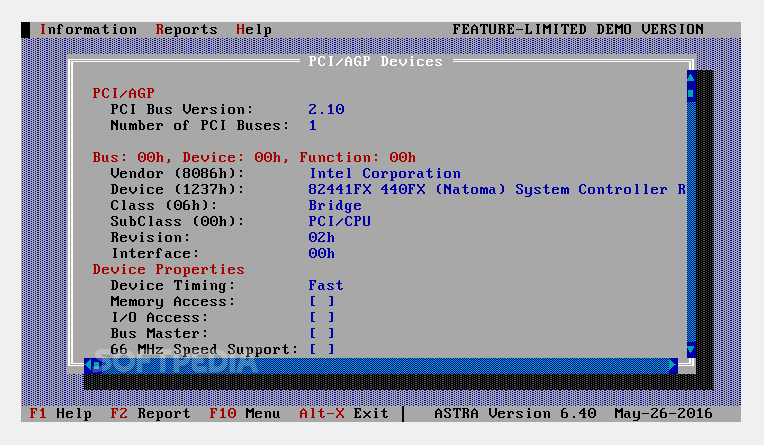Click the Revision value 02h
Screen dimensions: 764x445
(x=321, y=237)
